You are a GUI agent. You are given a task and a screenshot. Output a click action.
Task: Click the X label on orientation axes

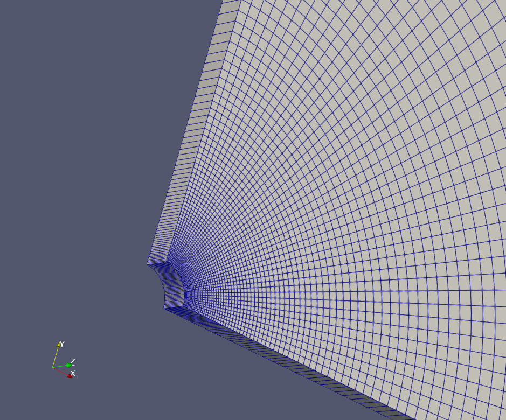click(73, 373)
